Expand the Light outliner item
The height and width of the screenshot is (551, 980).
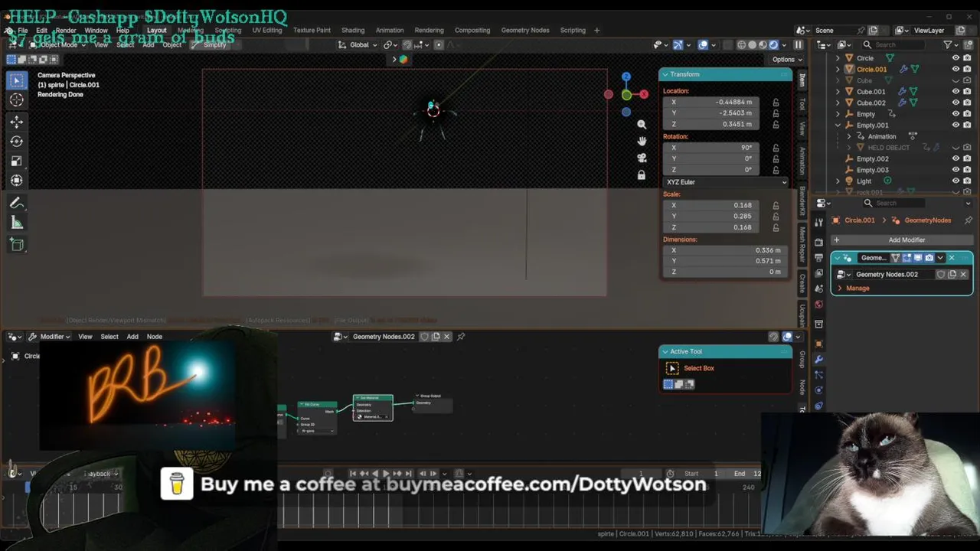838,181
